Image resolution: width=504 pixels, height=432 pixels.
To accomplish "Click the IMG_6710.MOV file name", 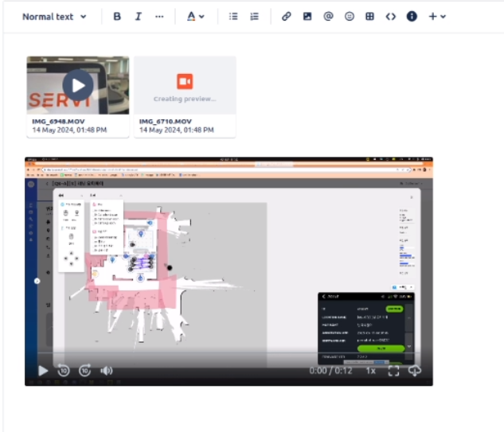I will [x=166, y=122].
